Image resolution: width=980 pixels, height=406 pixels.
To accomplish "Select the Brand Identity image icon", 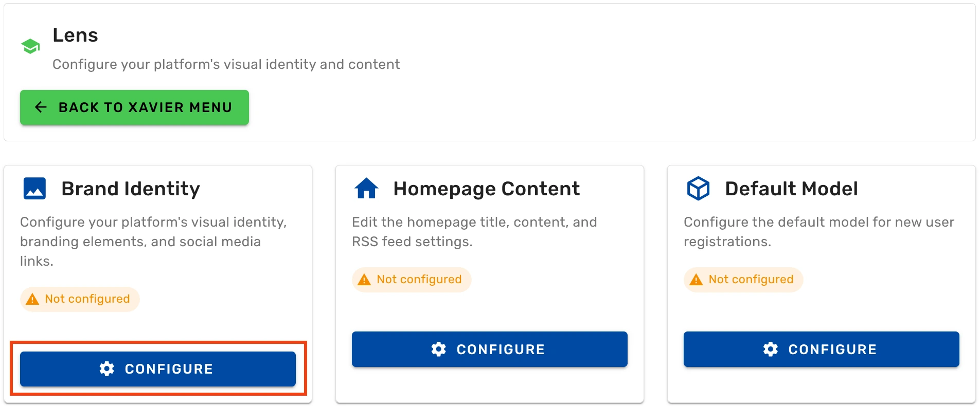I will pyautogui.click(x=33, y=188).
